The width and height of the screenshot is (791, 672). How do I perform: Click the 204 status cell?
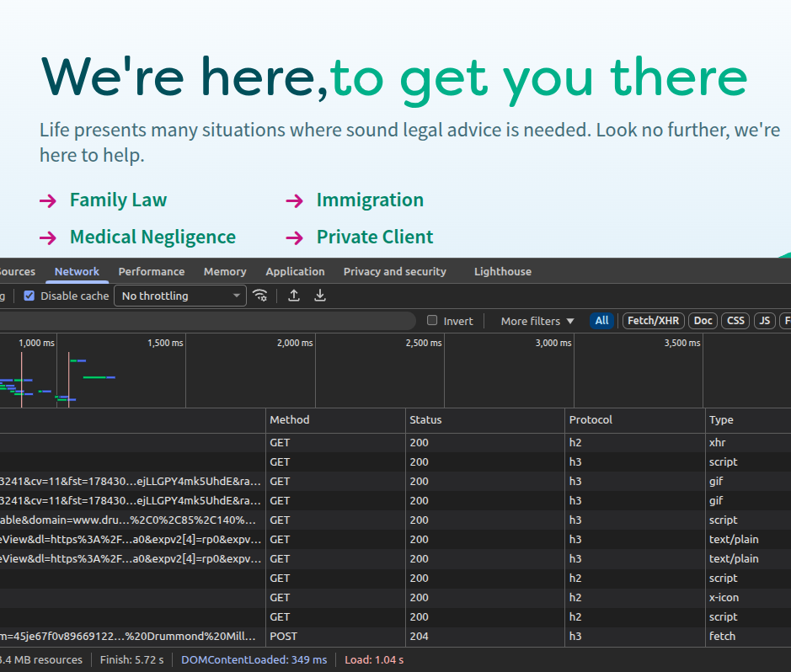[x=484, y=636]
